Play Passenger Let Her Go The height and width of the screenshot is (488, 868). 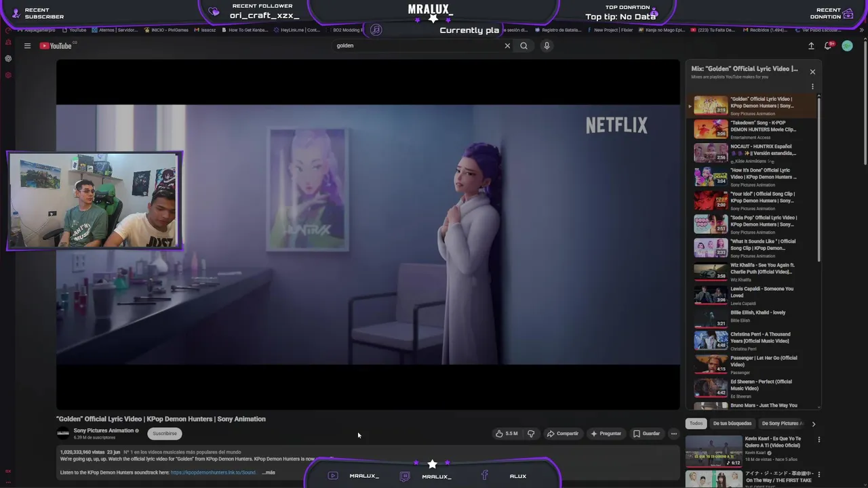click(752, 364)
